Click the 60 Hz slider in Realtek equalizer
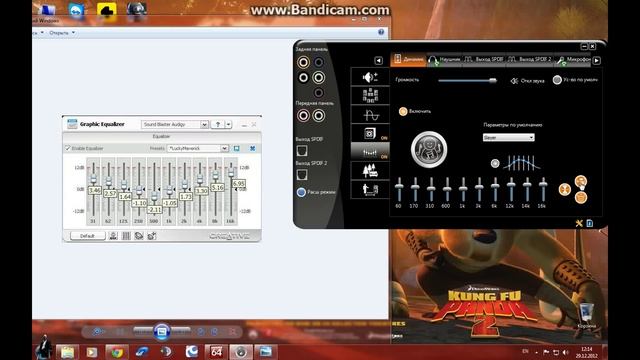 [399, 187]
